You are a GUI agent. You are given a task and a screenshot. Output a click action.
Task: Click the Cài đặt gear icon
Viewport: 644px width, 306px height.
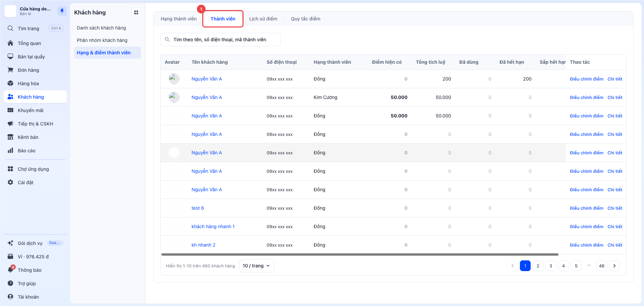(10, 183)
